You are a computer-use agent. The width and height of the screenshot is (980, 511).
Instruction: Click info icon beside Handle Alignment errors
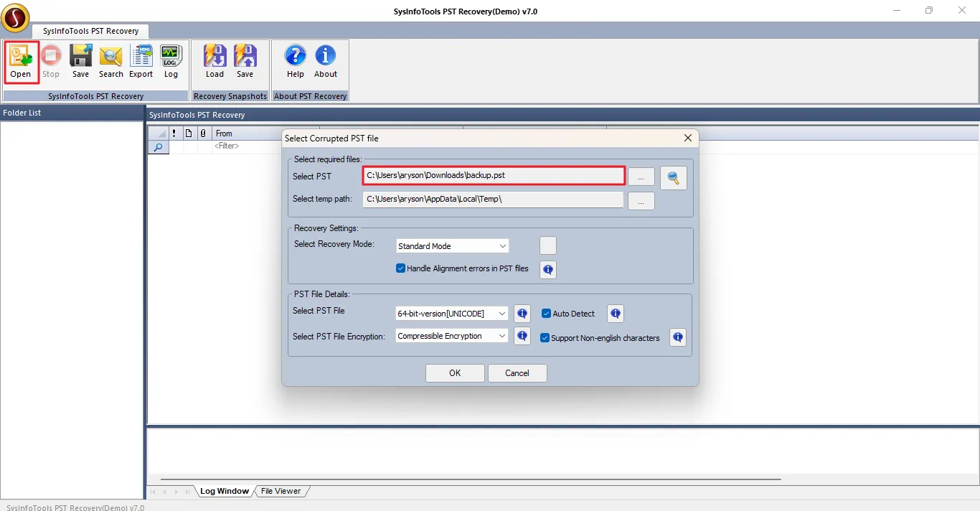[x=548, y=269]
